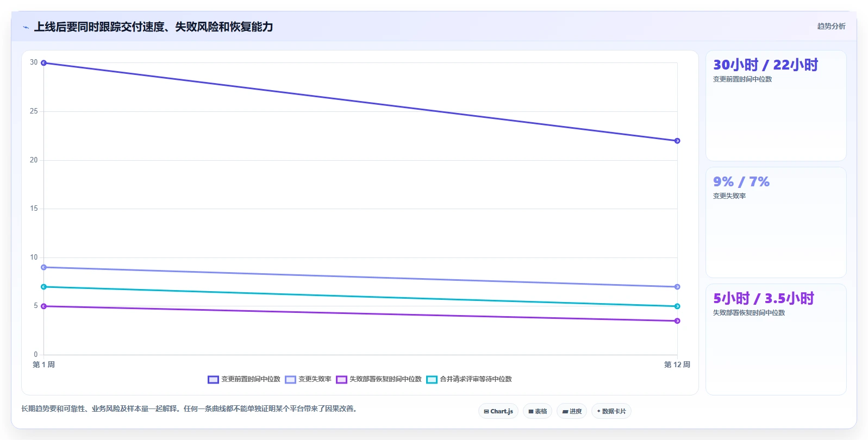Click the 9% / 7% metric value
868x440 pixels.
pos(741,181)
